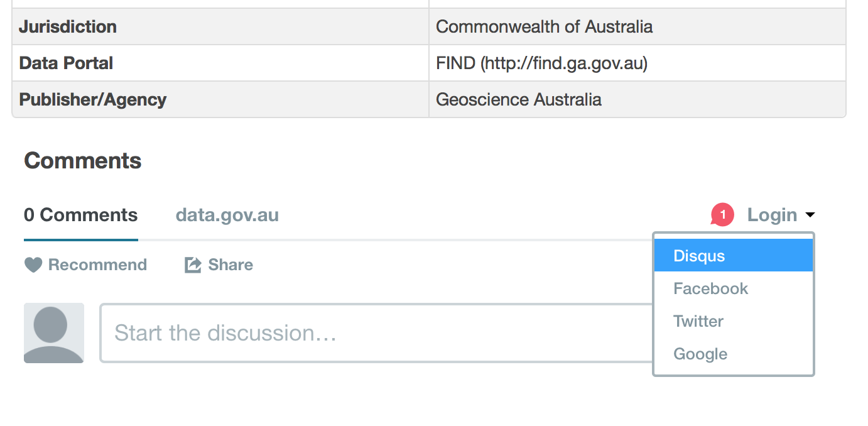Expand the Login dropdown arrow
Image resolution: width=868 pixels, height=426 pixels.
810,216
